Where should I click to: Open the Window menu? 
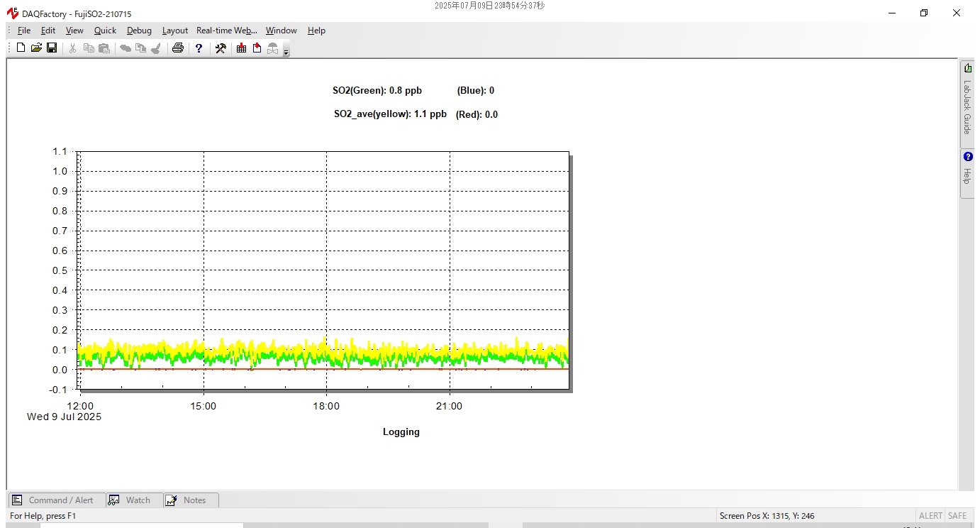[282, 31]
